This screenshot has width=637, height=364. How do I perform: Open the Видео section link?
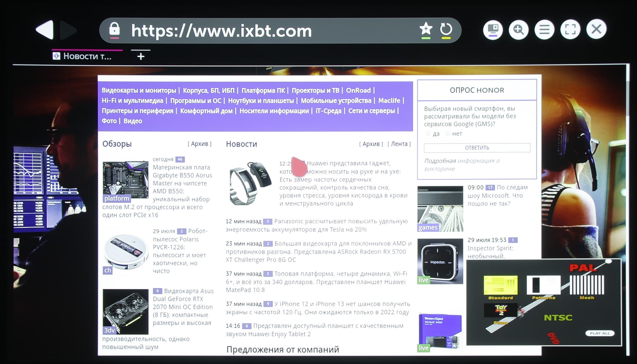(133, 121)
